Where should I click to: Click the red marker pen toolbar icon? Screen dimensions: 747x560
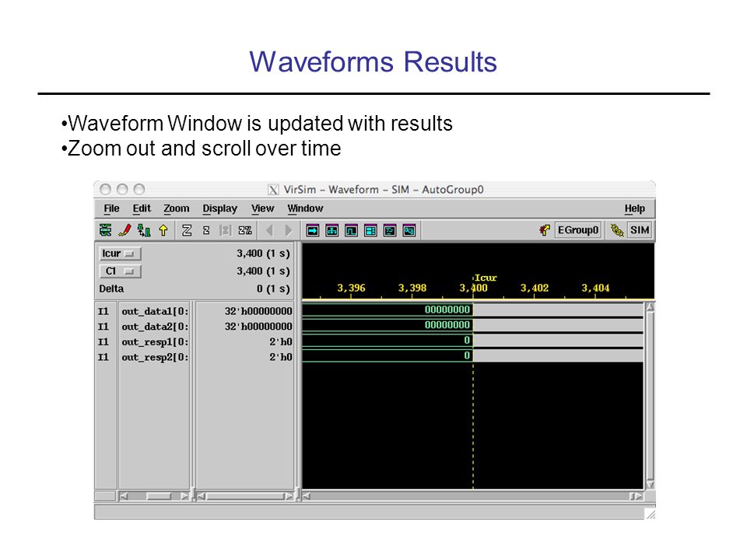coord(124,230)
